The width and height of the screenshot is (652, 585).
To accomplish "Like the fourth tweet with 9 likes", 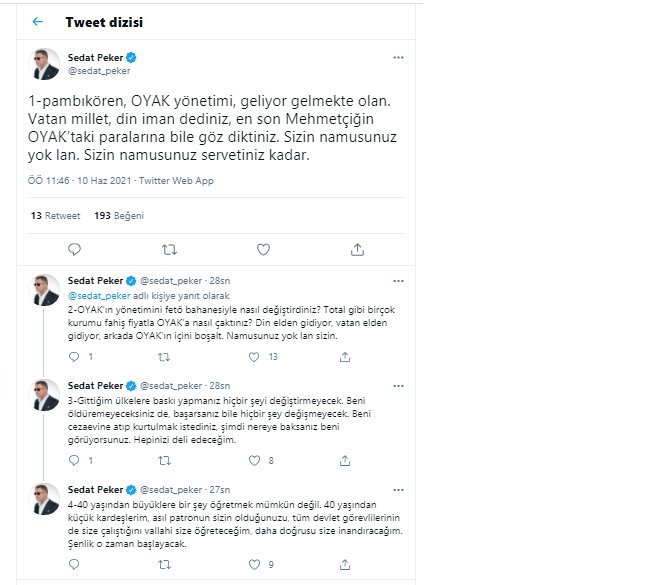I will [x=254, y=564].
